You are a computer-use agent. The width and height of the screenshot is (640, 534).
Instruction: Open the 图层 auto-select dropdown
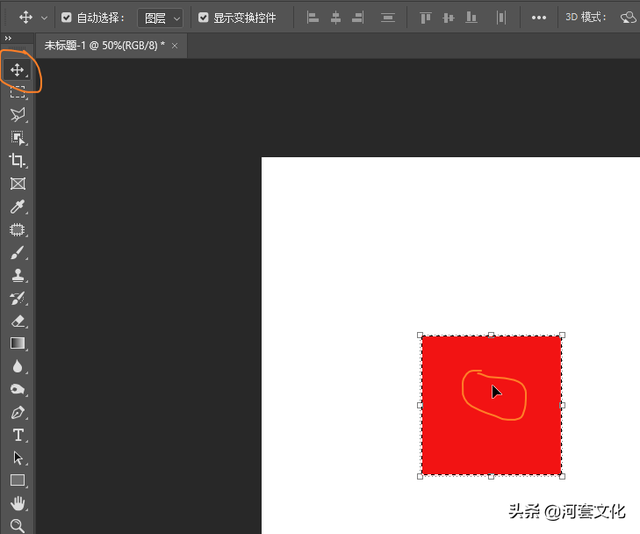tap(160, 18)
